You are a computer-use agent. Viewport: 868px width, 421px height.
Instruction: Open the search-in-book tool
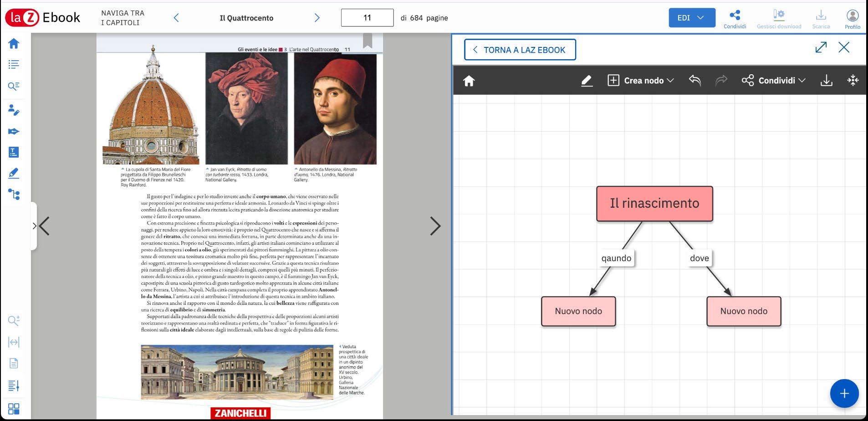coord(14,86)
